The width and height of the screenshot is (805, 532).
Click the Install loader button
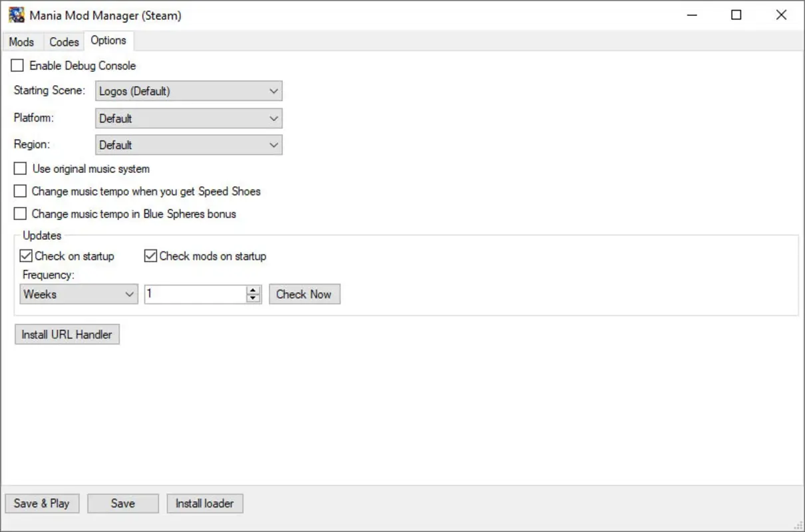[x=205, y=503]
